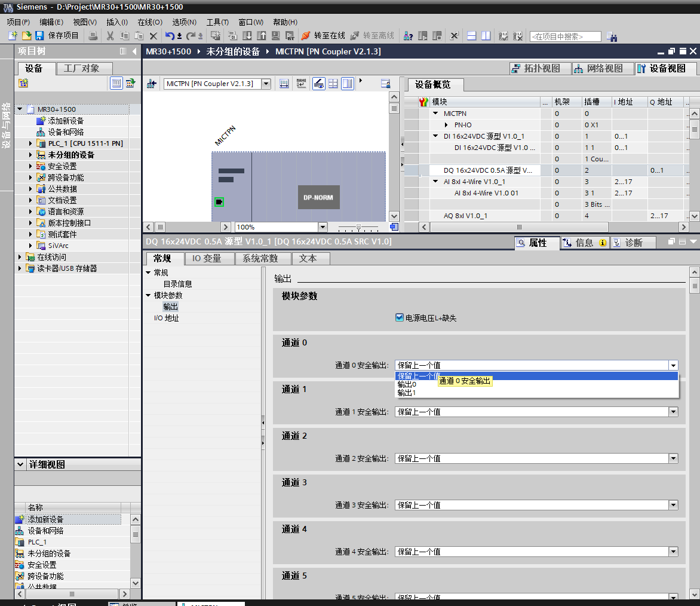Screen dimensions: 700x606
Task: Click the Compile icon
Action: (232, 36)
